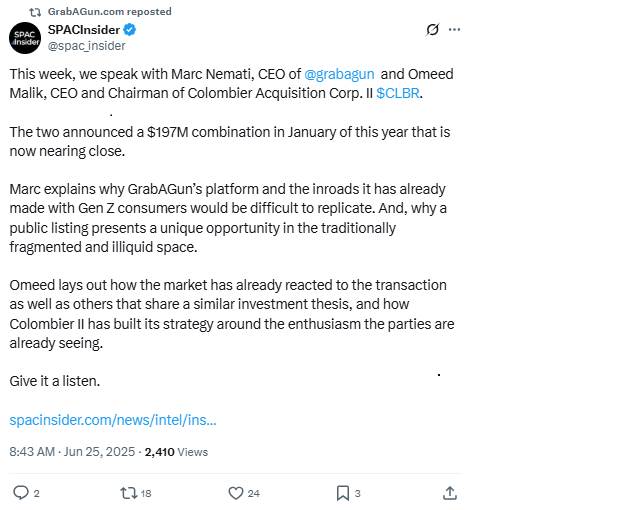Click the small repost icon above the avatar
The height and width of the screenshot is (510, 622).
click(x=36, y=11)
